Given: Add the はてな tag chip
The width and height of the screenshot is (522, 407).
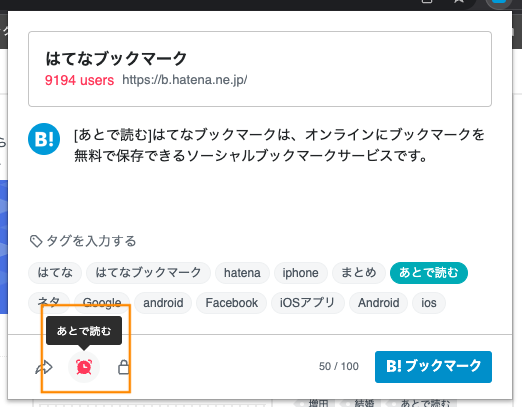Looking at the screenshot, I should [x=55, y=273].
